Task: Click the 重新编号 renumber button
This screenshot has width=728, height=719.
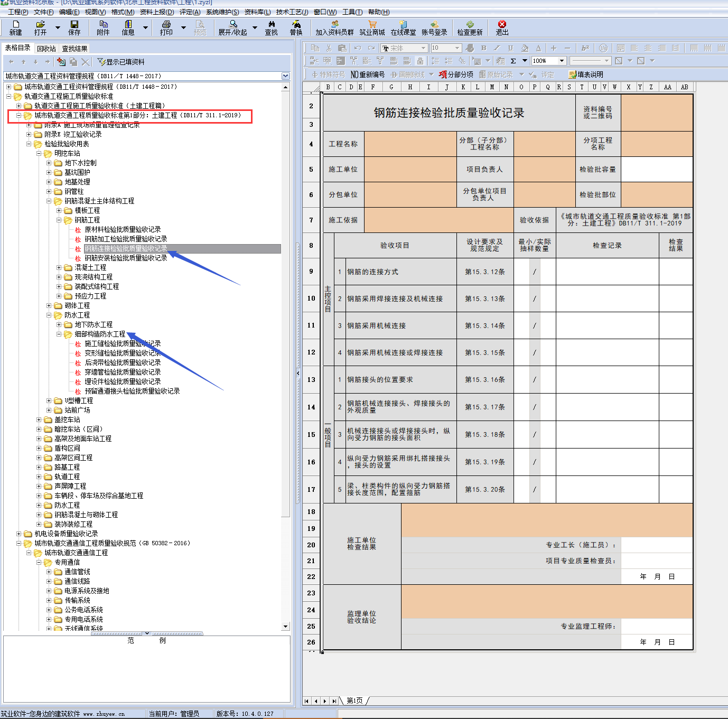Action: 368,74
